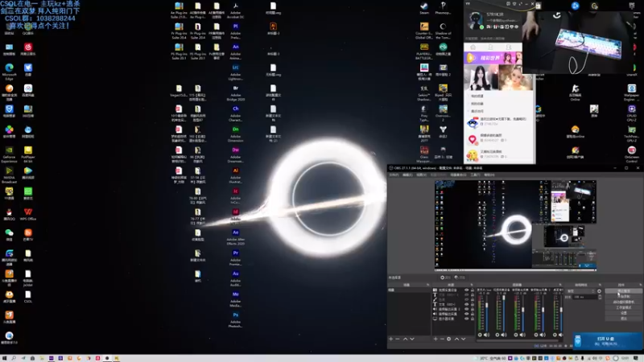644x362 pixels.
Task: Select Adobe Dimension desktop icon
Action: [235, 134]
